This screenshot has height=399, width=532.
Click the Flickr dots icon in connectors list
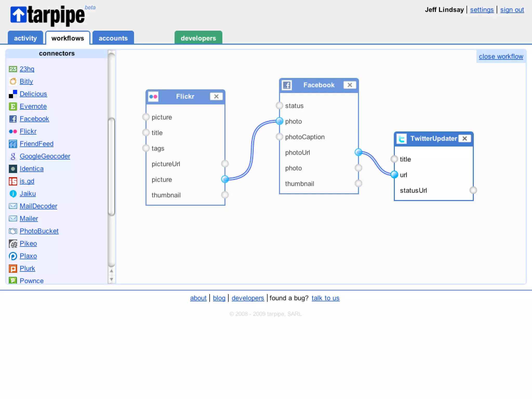[x=13, y=131]
